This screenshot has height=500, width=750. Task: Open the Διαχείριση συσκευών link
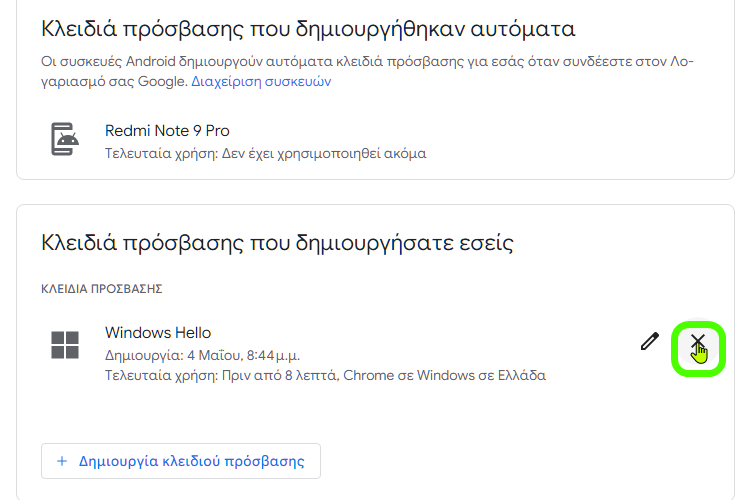pyautogui.click(x=260, y=81)
